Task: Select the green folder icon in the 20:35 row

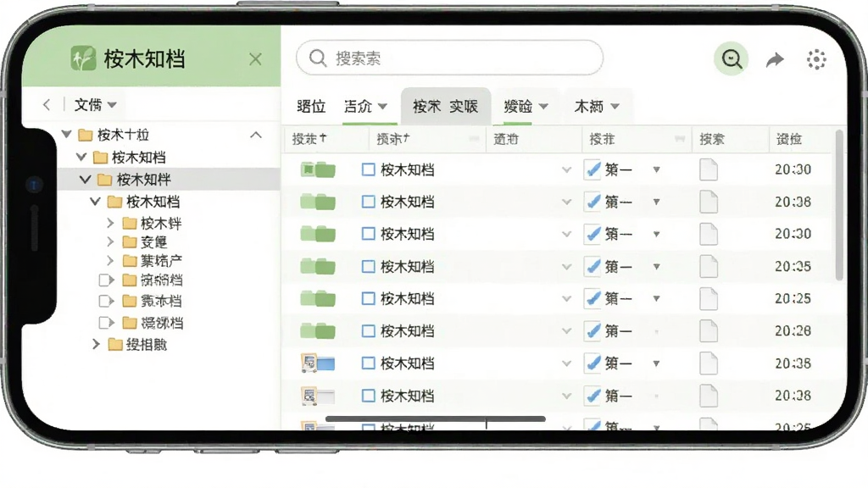Action: 318,267
